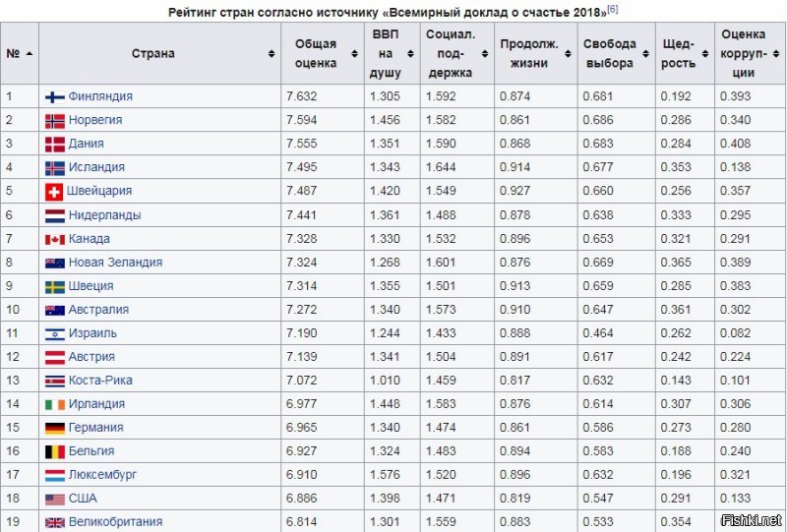Sort by Общая оценка sort arrows

pos(354,54)
